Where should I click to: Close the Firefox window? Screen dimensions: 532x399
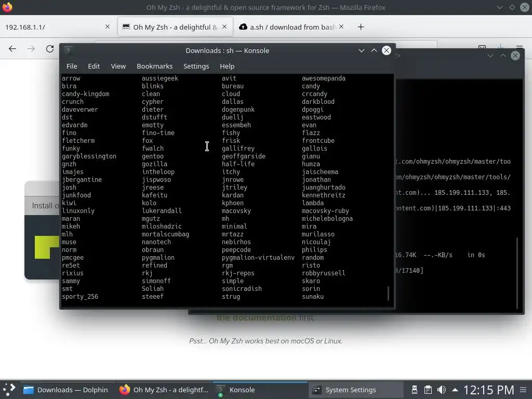coord(525,7)
